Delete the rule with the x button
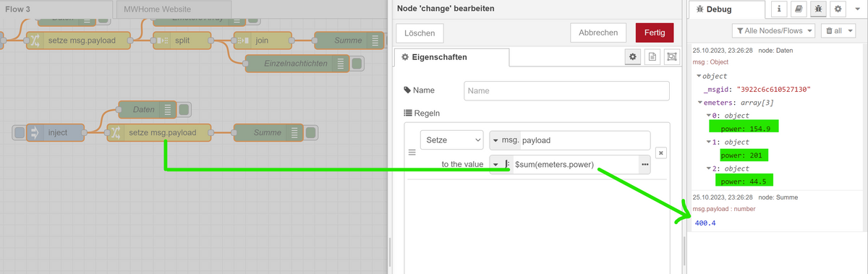The width and height of the screenshot is (868, 274). point(660,153)
